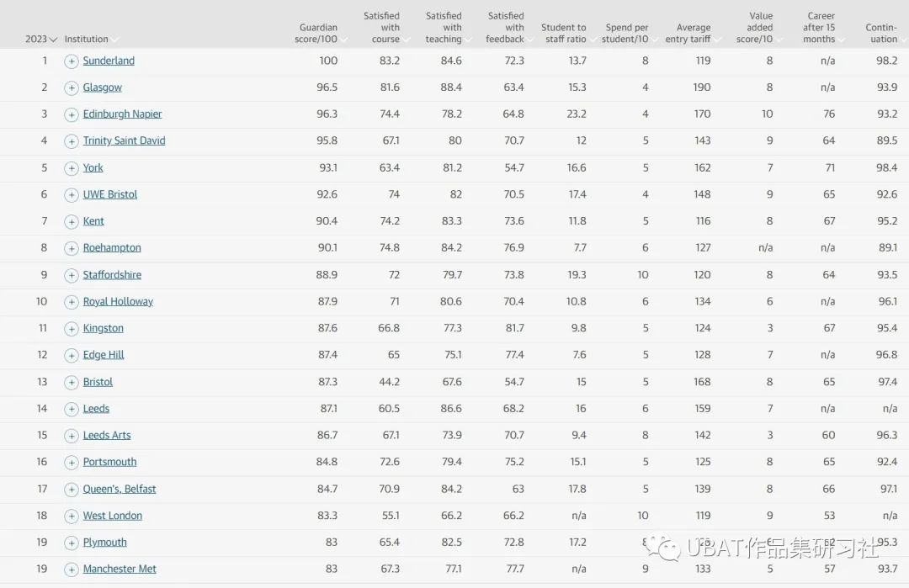This screenshot has width=909, height=588.
Task: Click the plus icon next to Plymouth
Action: tap(72, 543)
